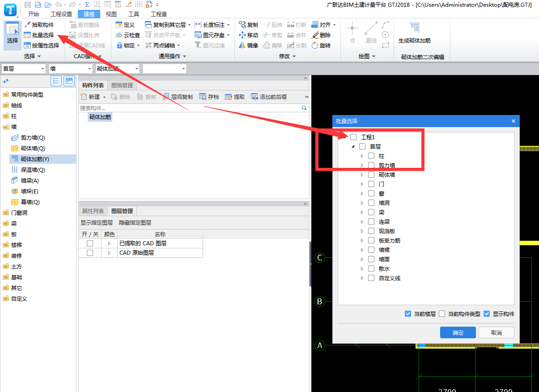Image resolution: width=539 pixels, height=392 pixels.
Task: Switch to 属性列表 tab
Action: pyautogui.click(x=93, y=211)
